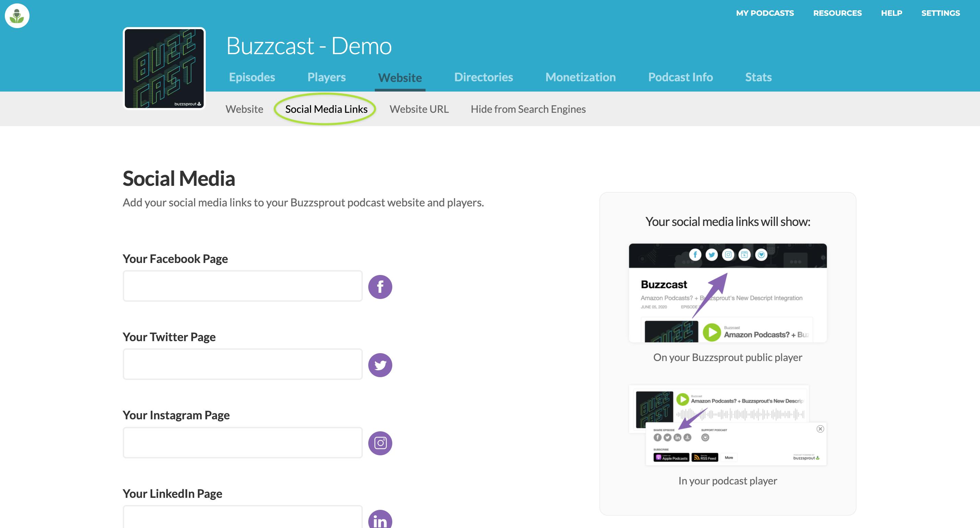Viewport: 980px width, 528px height.
Task: Click the purple Facebook icon
Action: (x=380, y=287)
